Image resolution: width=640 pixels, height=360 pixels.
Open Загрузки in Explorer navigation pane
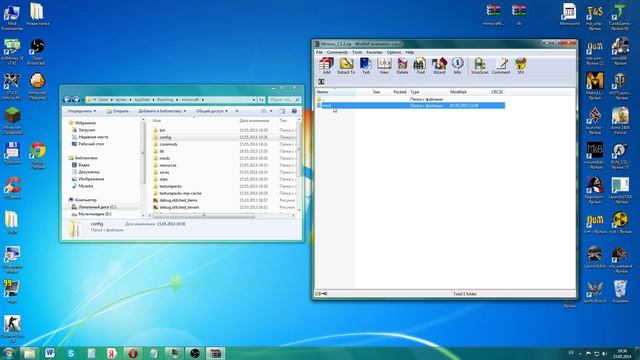coord(87,130)
